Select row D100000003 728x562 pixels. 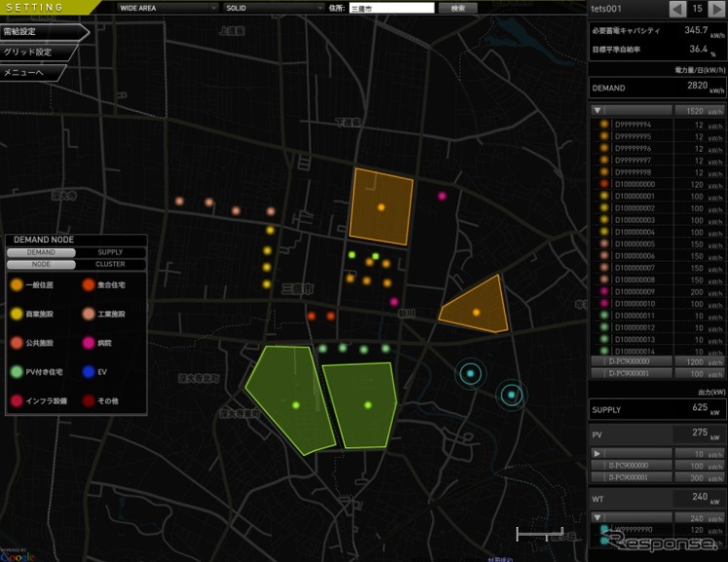tap(658, 220)
